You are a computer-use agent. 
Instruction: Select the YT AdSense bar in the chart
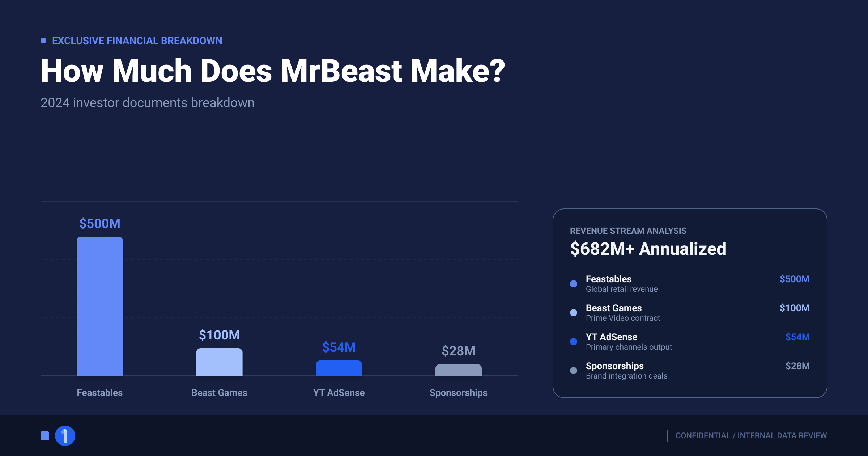coord(339,368)
